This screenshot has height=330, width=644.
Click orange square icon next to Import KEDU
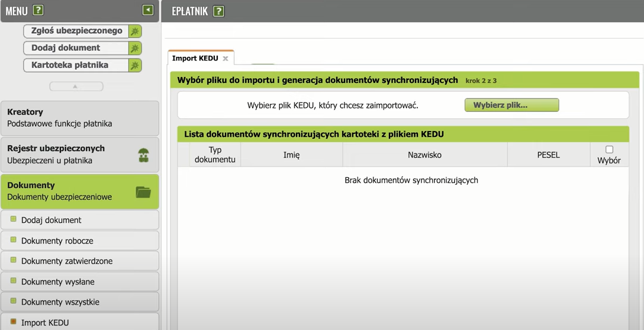[x=13, y=321]
